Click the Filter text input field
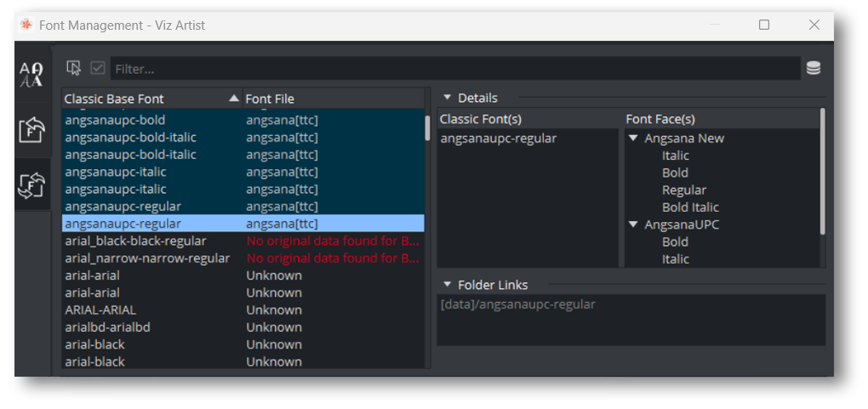 pyautogui.click(x=451, y=68)
